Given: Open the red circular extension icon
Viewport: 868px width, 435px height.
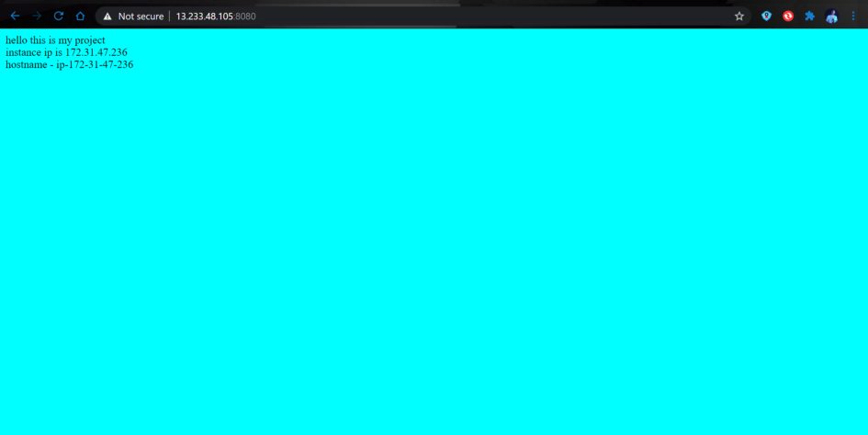Looking at the screenshot, I should pyautogui.click(x=788, y=16).
